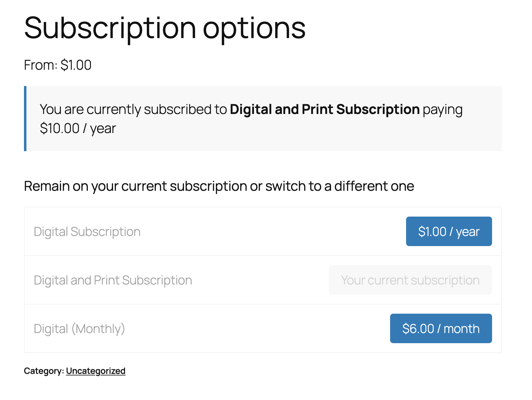This screenshot has height=400, width=532.
Task: Open the Uncategorized category link
Action: (96, 371)
